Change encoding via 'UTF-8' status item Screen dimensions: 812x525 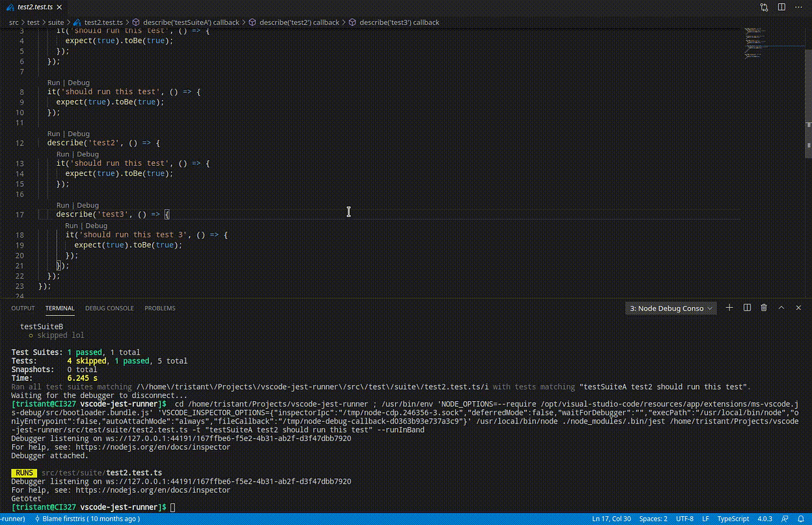pyautogui.click(x=684, y=519)
